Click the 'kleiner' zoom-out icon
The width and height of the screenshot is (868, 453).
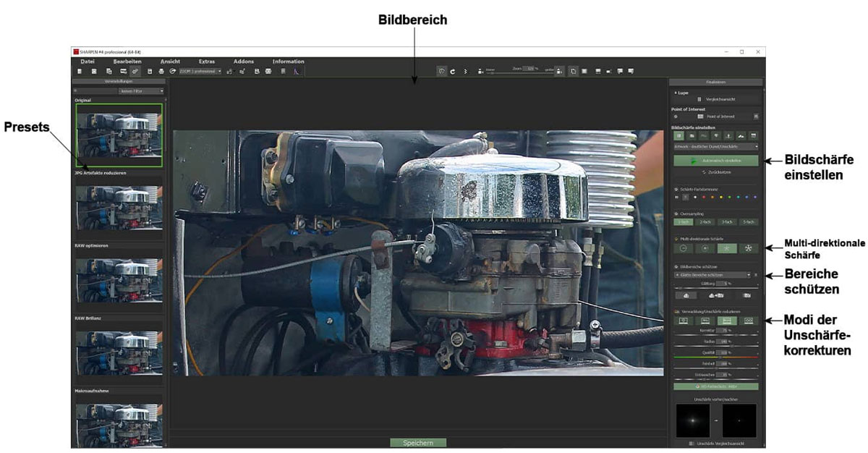[481, 72]
